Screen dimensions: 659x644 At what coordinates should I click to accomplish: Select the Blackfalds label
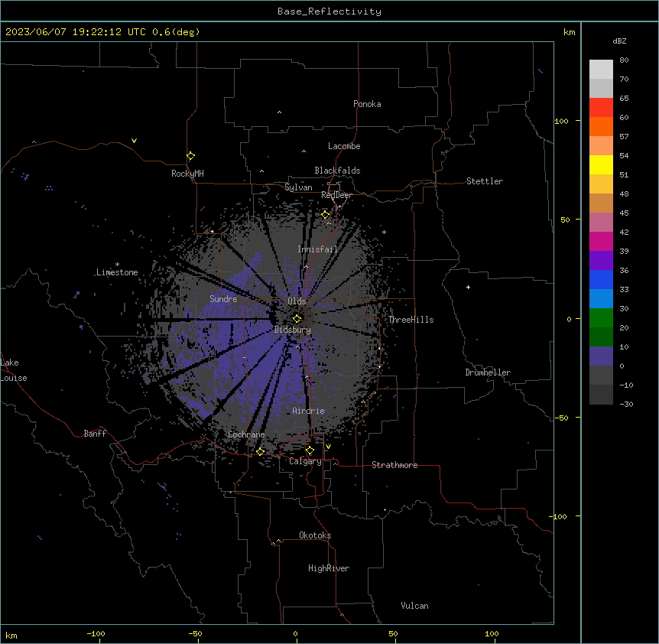[337, 171]
